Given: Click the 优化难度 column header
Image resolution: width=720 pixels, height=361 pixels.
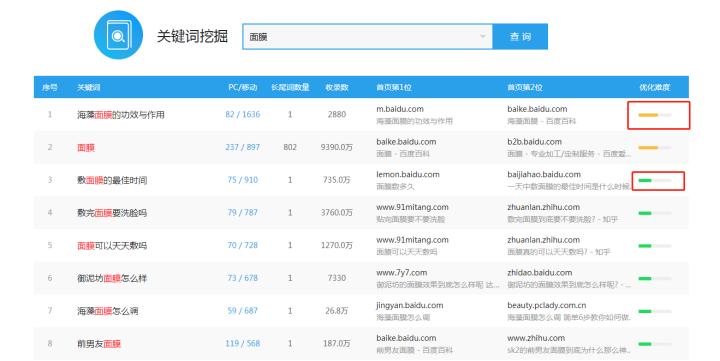Looking at the screenshot, I should (654, 87).
